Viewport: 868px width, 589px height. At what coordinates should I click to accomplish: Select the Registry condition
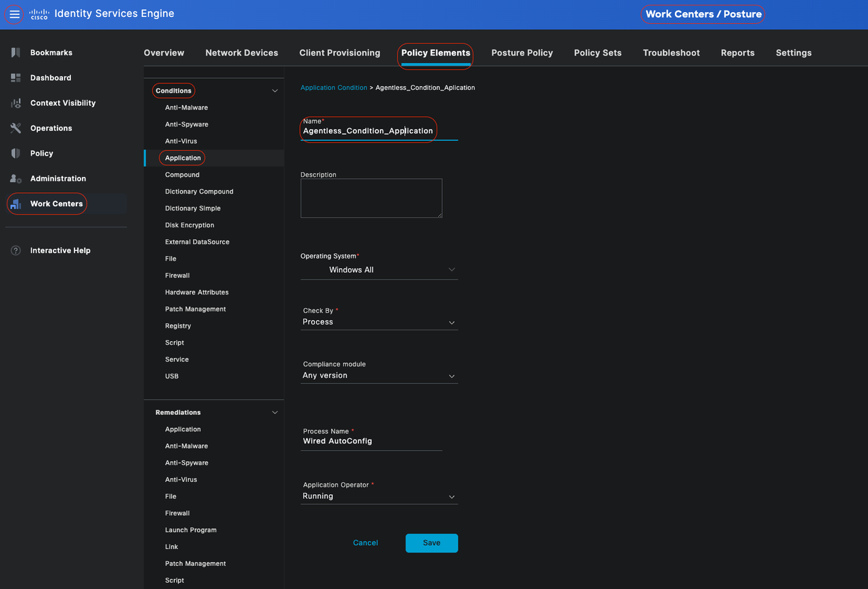tap(178, 326)
